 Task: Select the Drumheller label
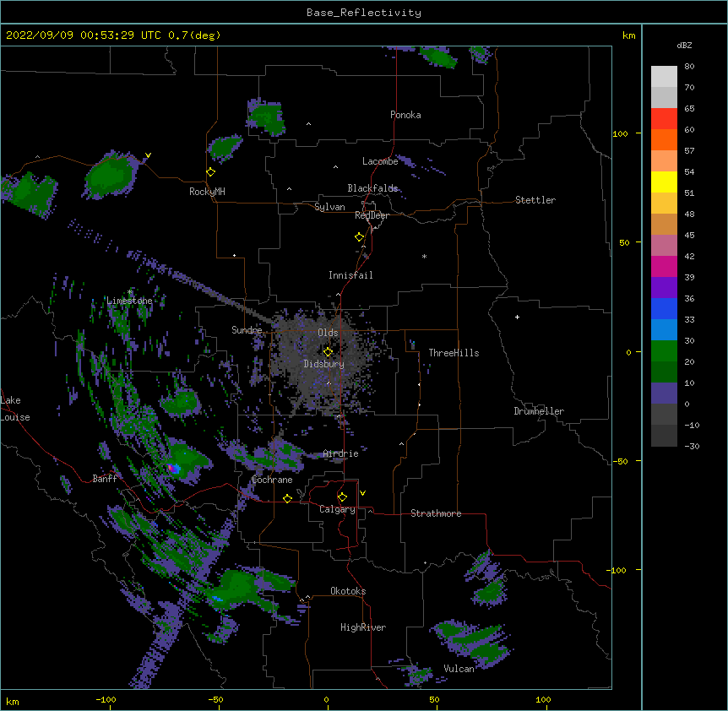539,411
